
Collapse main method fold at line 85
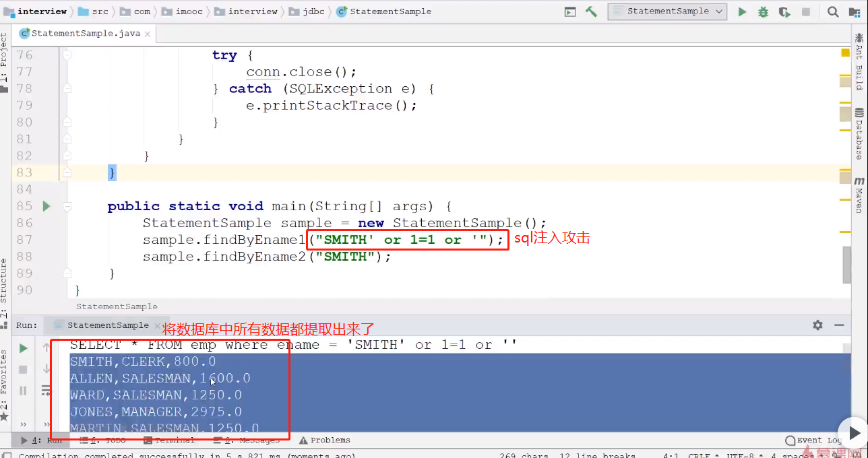point(67,206)
